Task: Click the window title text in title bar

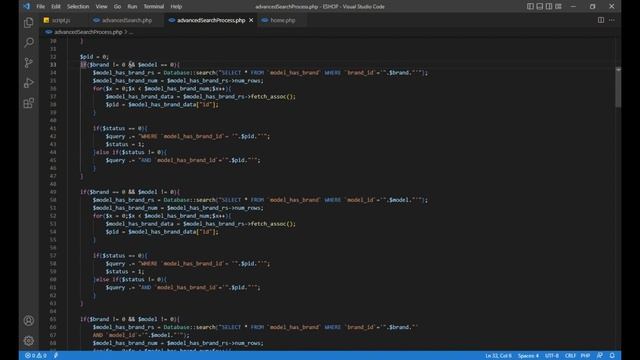Action: (320, 7)
